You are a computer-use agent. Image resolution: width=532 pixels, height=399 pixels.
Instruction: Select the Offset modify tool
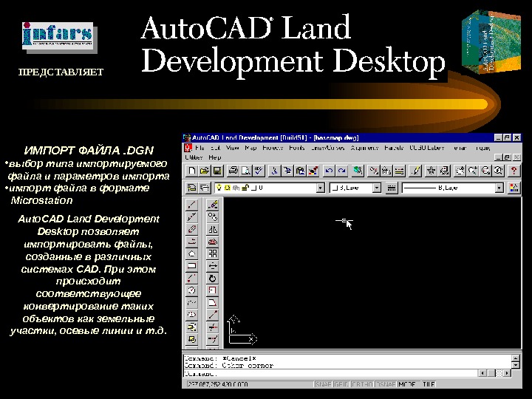(x=212, y=242)
